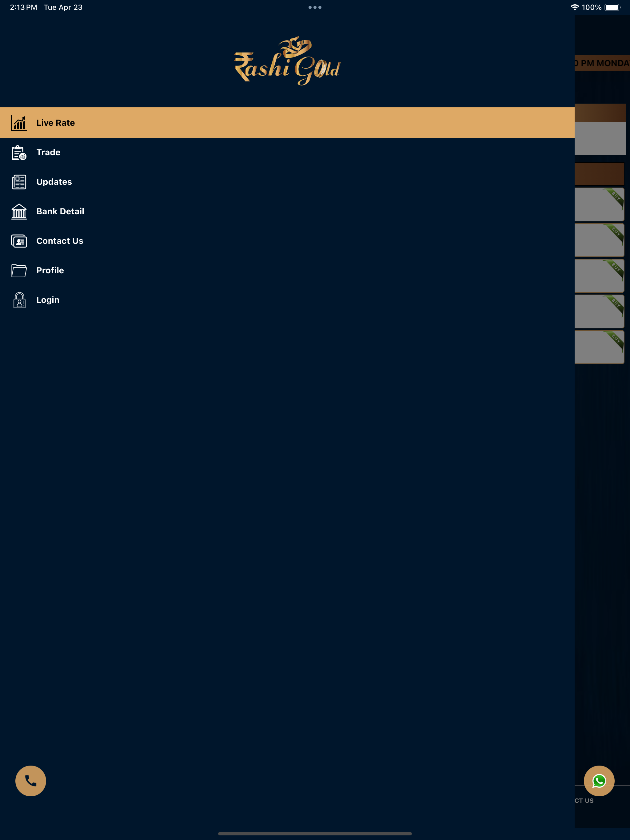Image resolution: width=630 pixels, height=840 pixels.
Task: Tap the Wi-Fi status icon
Action: click(575, 7)
